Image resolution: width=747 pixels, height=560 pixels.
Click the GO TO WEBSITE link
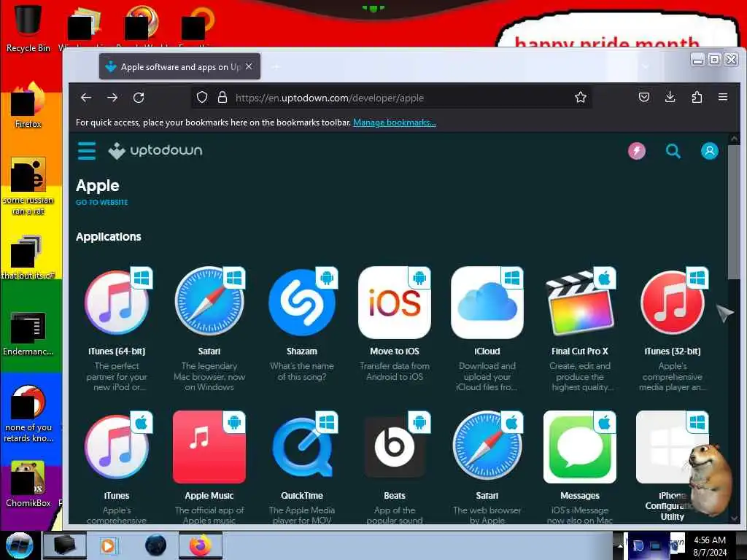pyautogui.click(x=102, y=203)
